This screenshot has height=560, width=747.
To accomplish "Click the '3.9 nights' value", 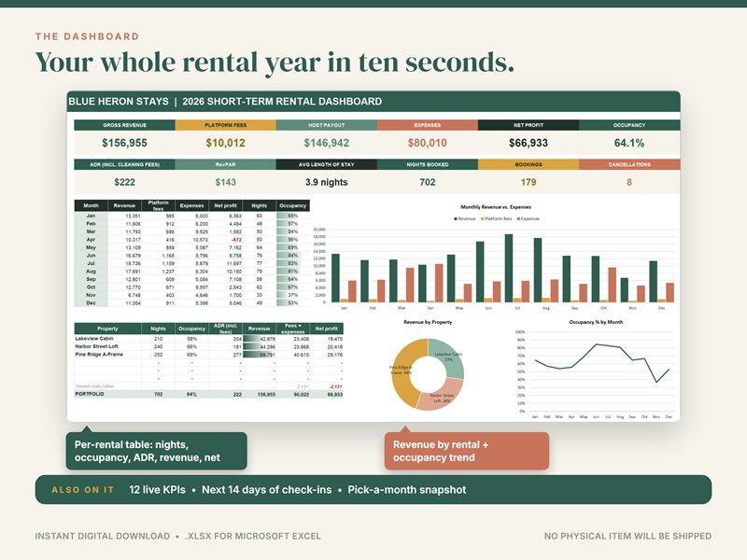I will 326,182.
